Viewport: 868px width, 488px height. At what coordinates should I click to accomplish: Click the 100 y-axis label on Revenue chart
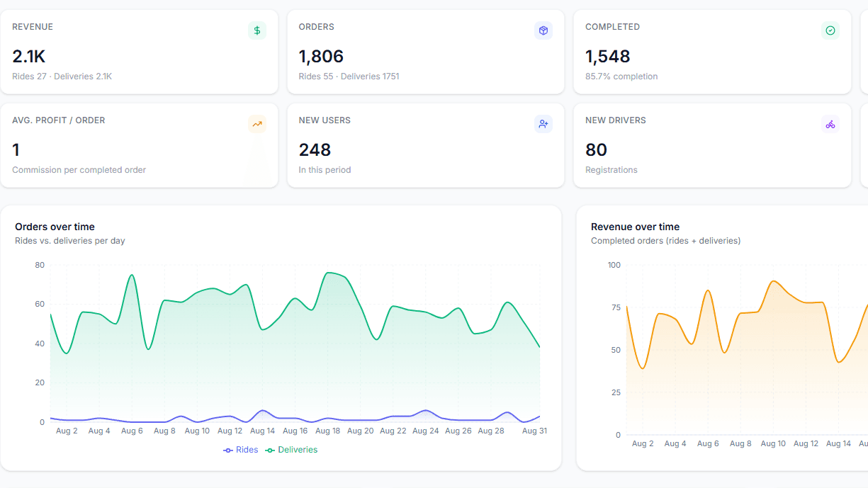point(614,265)
